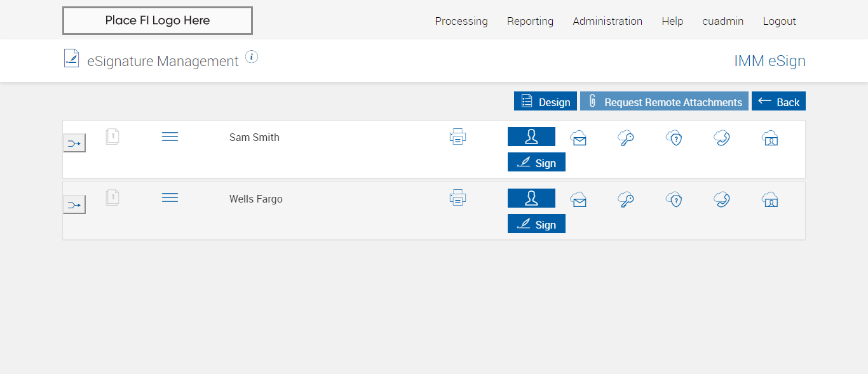Image resolution: width=868 pixels, height=374 pixels.
Task: Expand the hamburger lines menu for Wells Fargo
Action: [x=170, y=198]
